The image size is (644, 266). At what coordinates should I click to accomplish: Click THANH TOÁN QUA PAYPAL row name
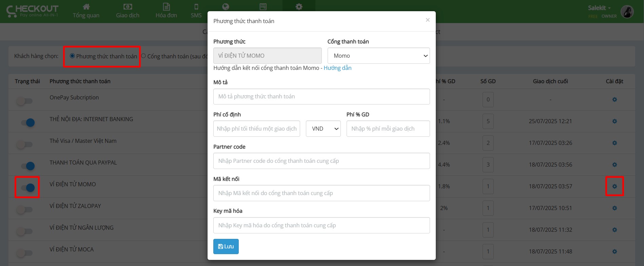point(83,163)
